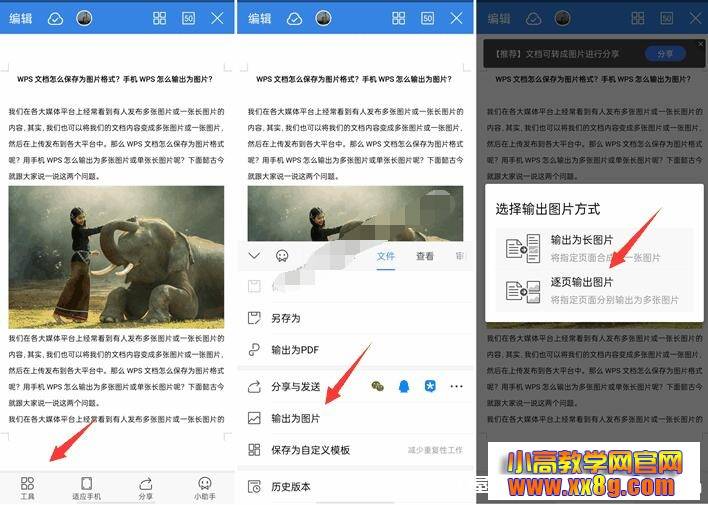Open cloud sync icon on full-document screen
Screen dimensions: 708x505
coord(55,19)
